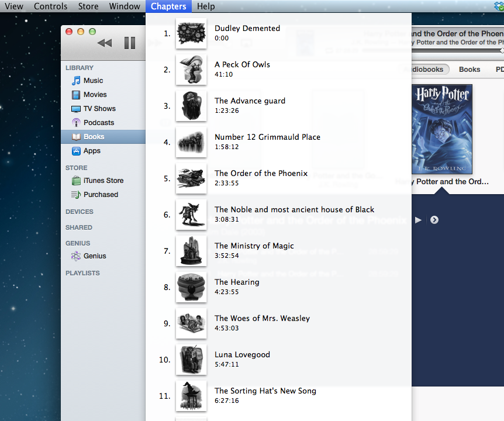Click the Harry Potter and the Ord... title

coord(450,182)
